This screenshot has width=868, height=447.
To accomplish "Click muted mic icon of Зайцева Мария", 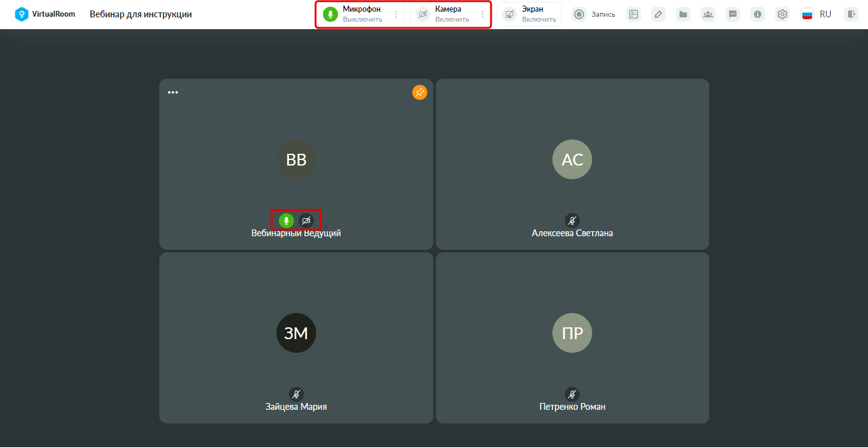I will pyautogui.click(x=296, y=394).
